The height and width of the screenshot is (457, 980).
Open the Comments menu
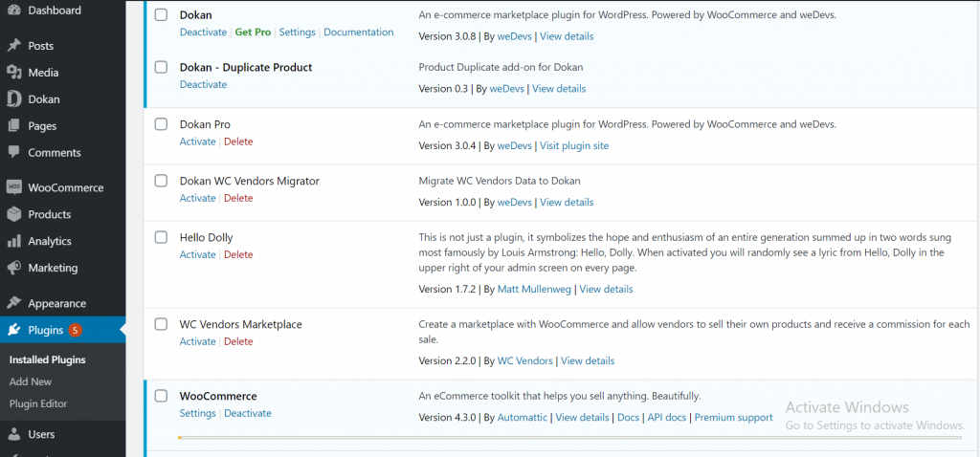(55, 152)
